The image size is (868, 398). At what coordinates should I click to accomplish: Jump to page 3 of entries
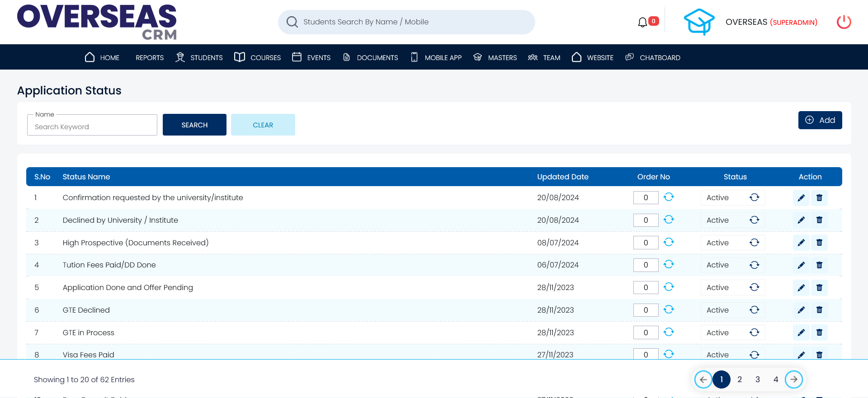click(x=758, y=379)
